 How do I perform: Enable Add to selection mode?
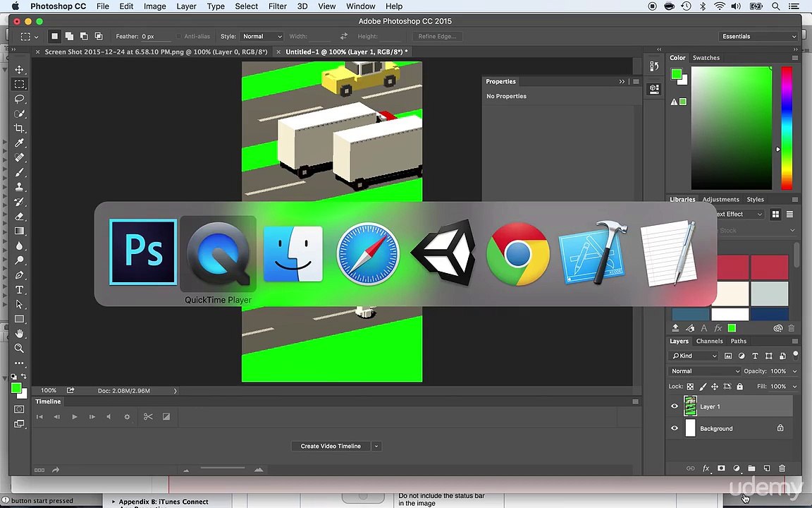coord(69,36)
